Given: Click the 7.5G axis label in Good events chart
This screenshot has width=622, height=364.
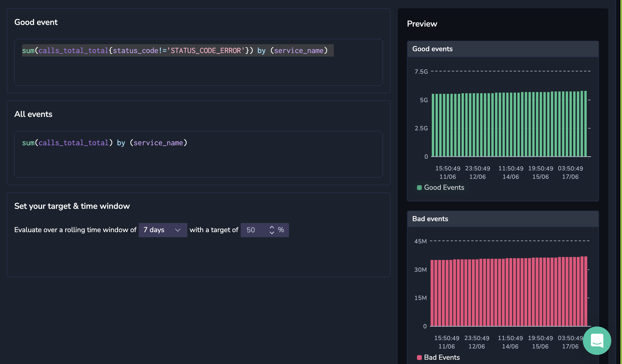Looking at the screenshot, I should pyautogui.click(x=421, y=72).
